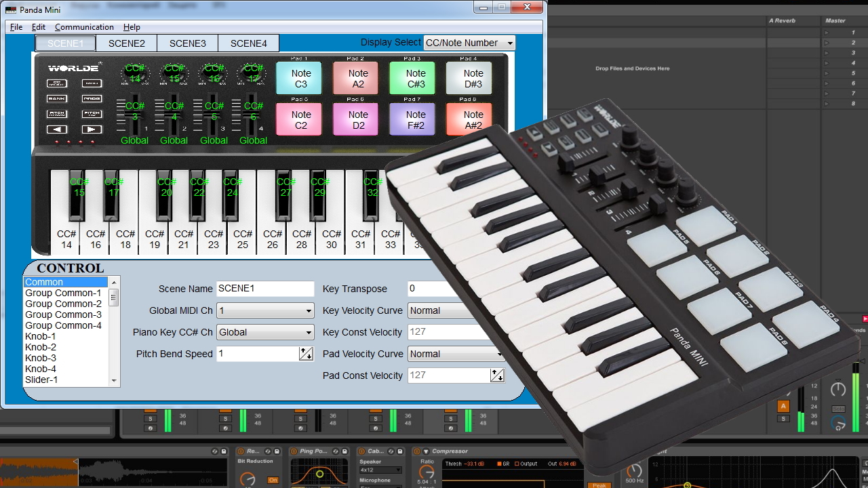
Task: Switch to the SCENE3 tab
Action: click(x=188, y=43)
